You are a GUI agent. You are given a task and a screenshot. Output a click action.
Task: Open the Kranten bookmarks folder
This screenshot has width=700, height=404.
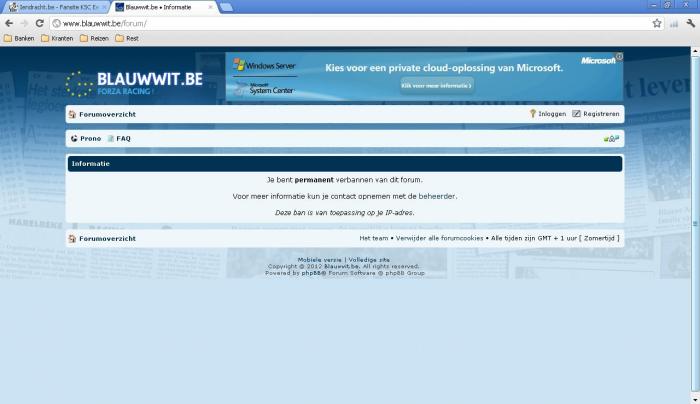pos(57,38)
